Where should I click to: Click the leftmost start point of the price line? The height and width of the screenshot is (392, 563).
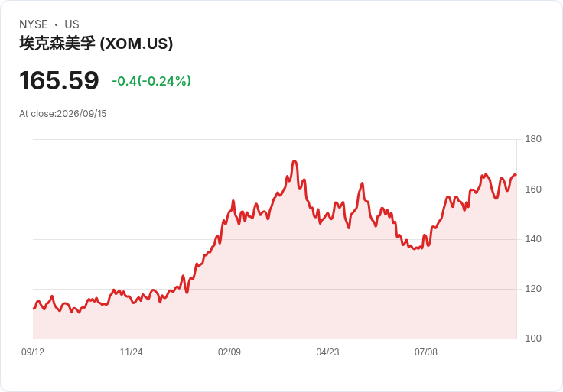click(34, 309)
